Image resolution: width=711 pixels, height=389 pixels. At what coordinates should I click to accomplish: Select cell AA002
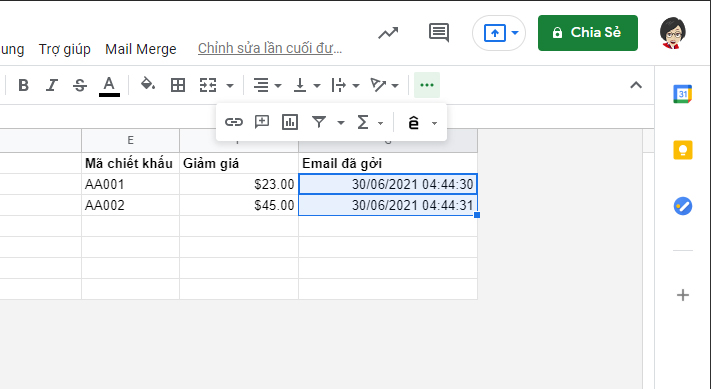tap(131, 205)
